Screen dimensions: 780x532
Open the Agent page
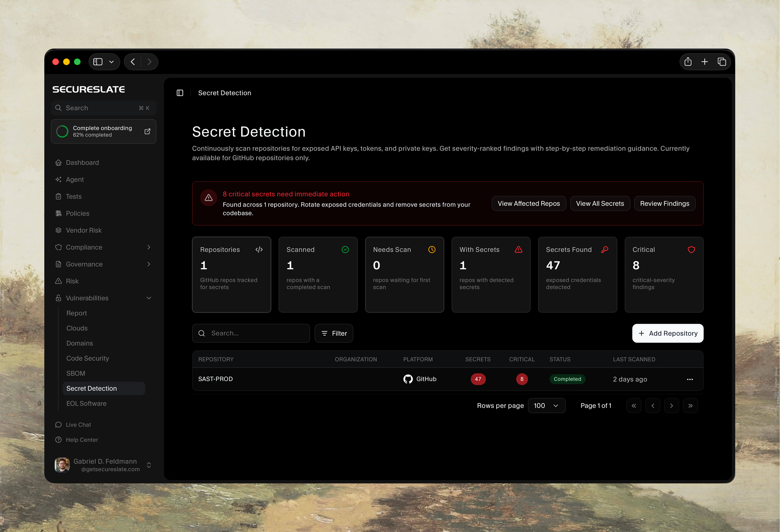click(74, 179)
